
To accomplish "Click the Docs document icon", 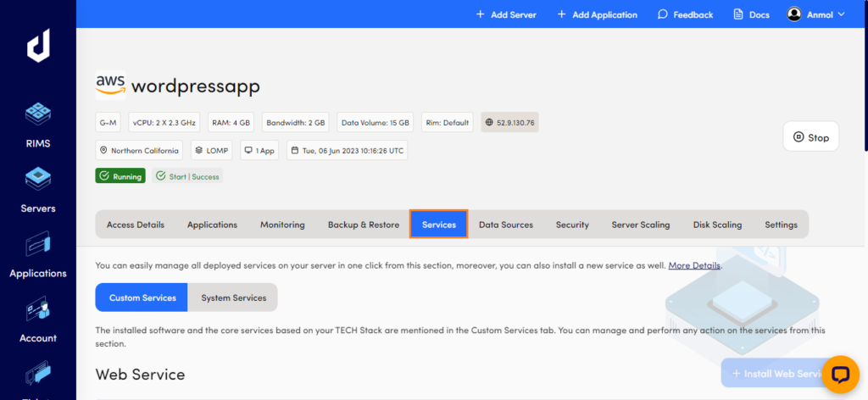I will [x=738, y=14].
